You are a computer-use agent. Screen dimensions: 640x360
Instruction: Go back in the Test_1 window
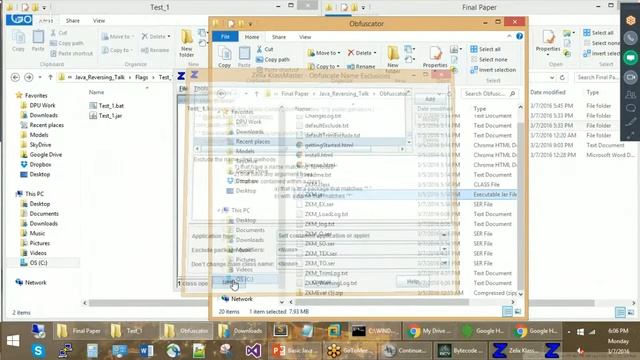15,77
